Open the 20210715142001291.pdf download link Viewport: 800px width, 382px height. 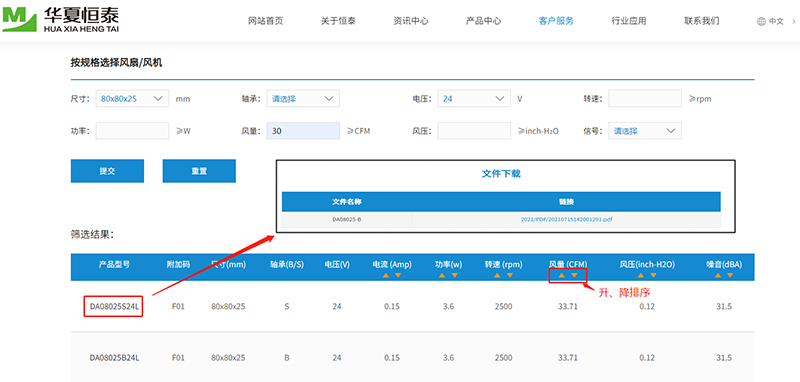tap(566, 219)
